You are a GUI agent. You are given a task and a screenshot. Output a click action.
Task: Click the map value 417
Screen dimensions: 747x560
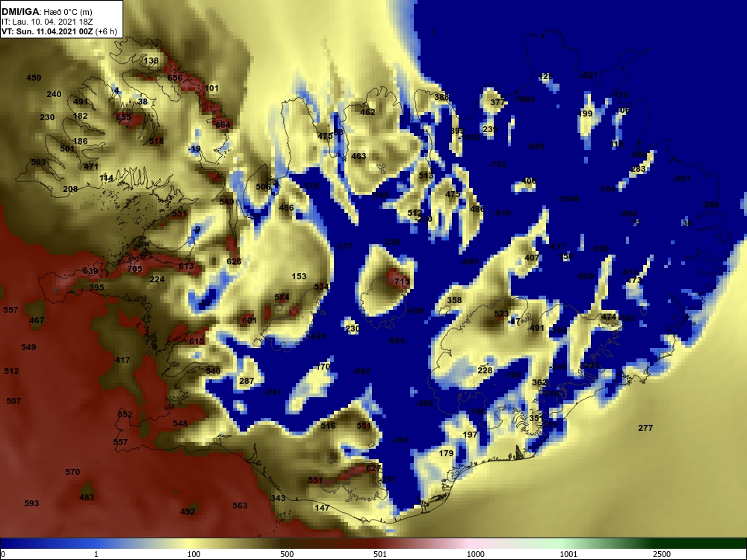click(123, 360)
